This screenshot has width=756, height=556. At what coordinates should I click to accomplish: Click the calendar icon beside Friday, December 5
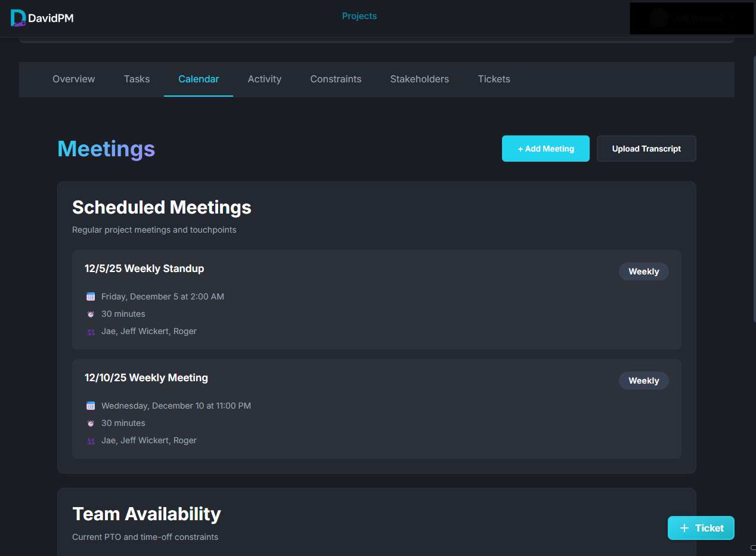coord(91,296)
